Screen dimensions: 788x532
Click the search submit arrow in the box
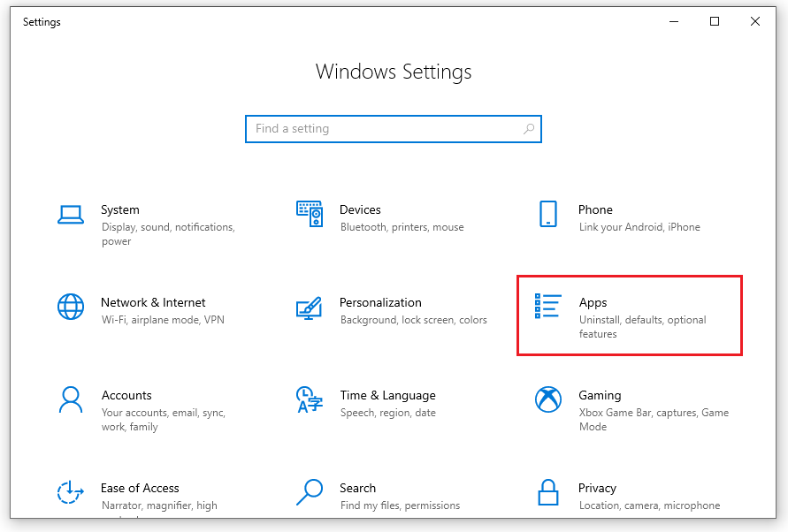click(x=530, y=128)
